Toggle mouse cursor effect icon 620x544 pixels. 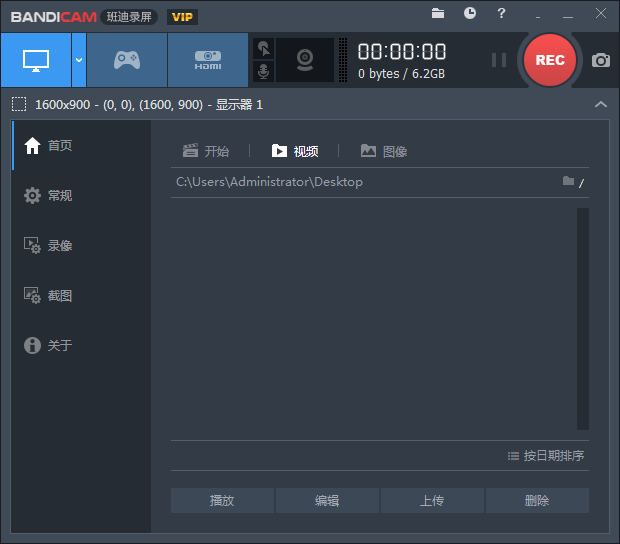[x=263, y=49]
